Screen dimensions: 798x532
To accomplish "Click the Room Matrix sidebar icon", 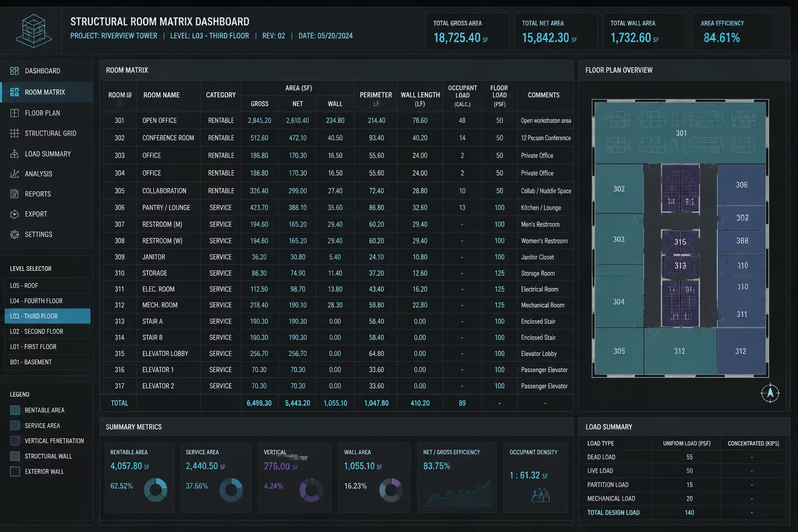I will [15, 92].
